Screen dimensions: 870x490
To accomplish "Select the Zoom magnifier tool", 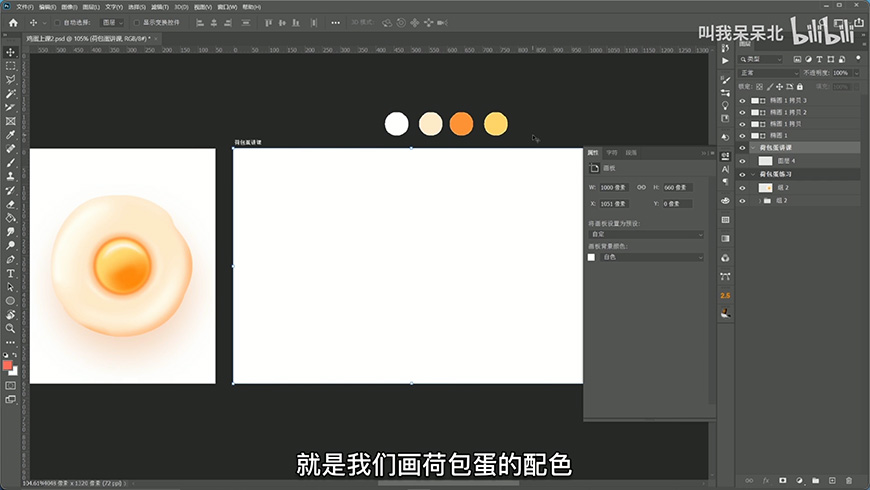I will 10,329.
